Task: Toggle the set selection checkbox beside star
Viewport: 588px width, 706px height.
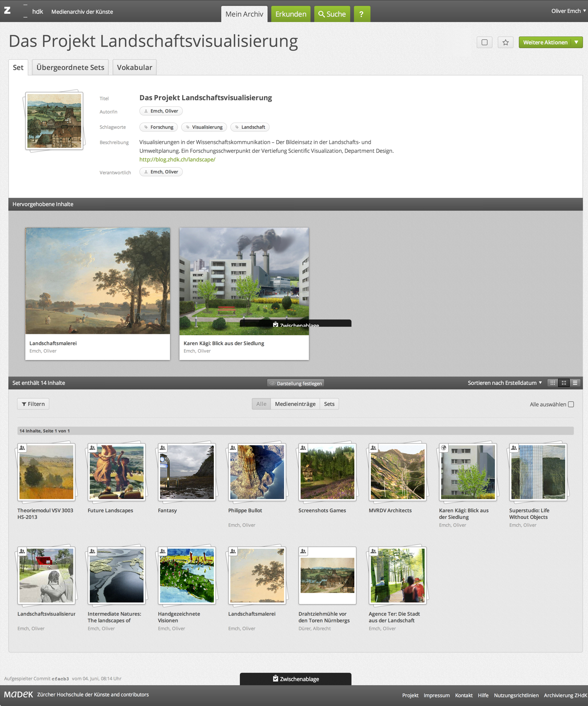Action: point(484,42)
